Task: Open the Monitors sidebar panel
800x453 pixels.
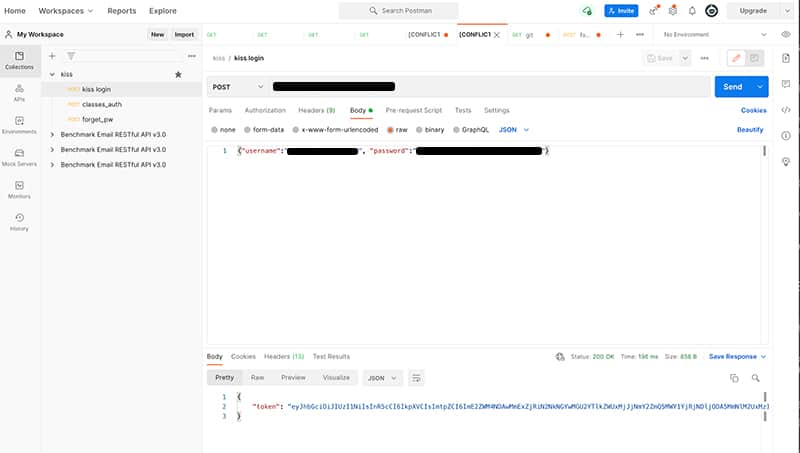Action: [x=19, y=190]
